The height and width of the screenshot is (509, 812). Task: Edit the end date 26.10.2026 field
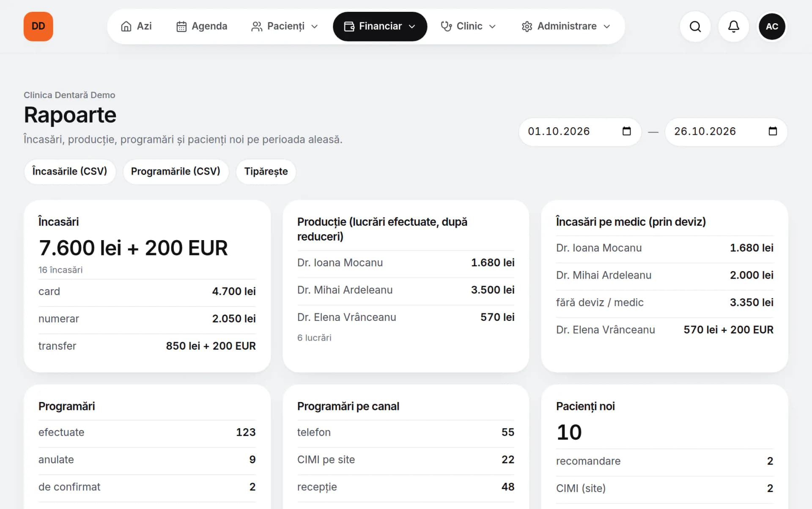[726, 131]
